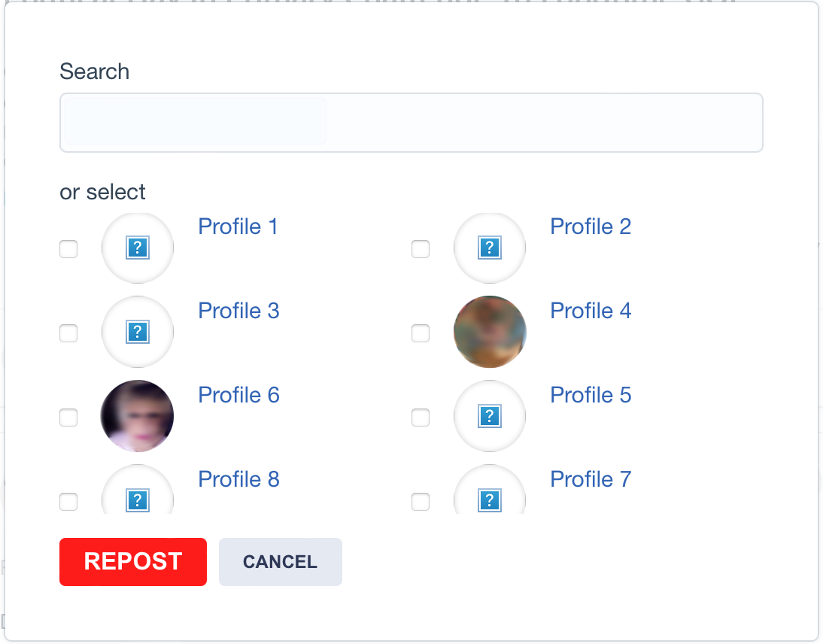Screen dimensions: 823x644
Task: Click the Profile 6 avatar photo
Action: coord(138,416)
